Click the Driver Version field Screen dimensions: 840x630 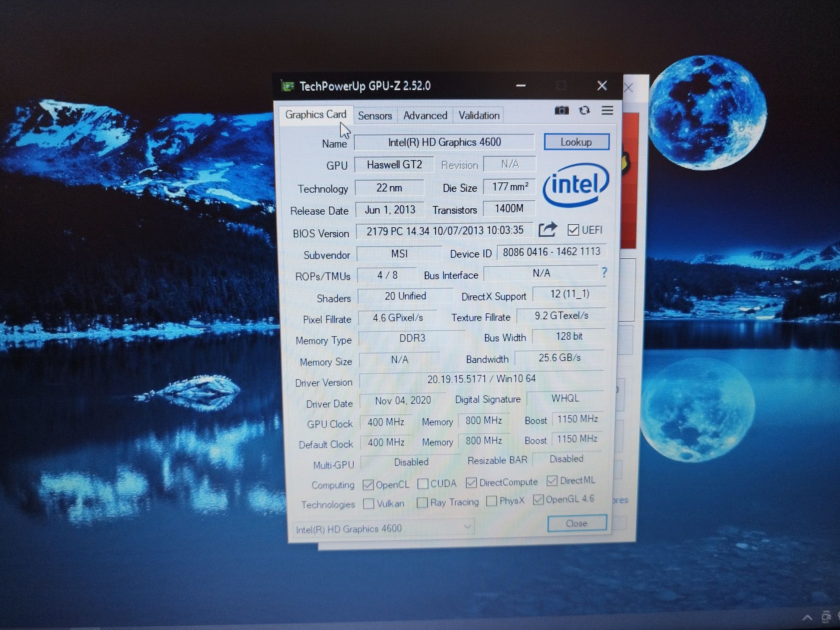482,379
